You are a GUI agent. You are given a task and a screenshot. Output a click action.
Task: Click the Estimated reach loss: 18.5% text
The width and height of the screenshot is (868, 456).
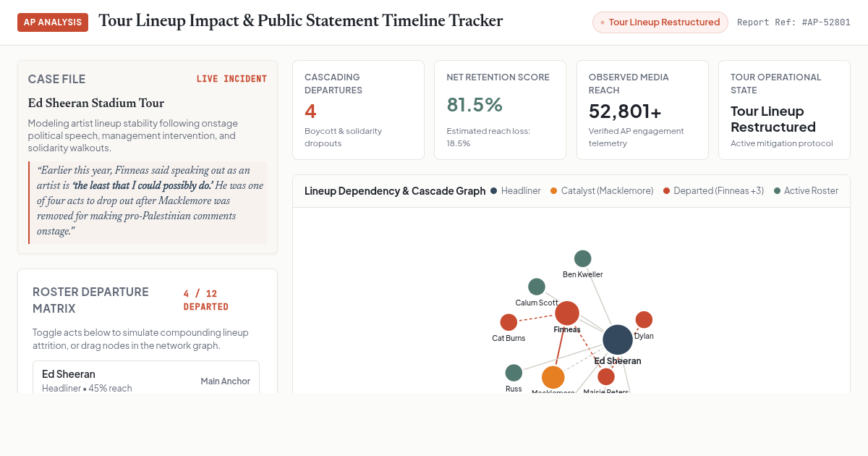point(488,137)
